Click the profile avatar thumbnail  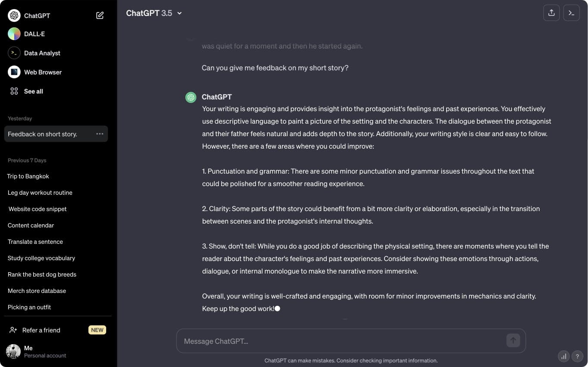click(x=13, y=351)
